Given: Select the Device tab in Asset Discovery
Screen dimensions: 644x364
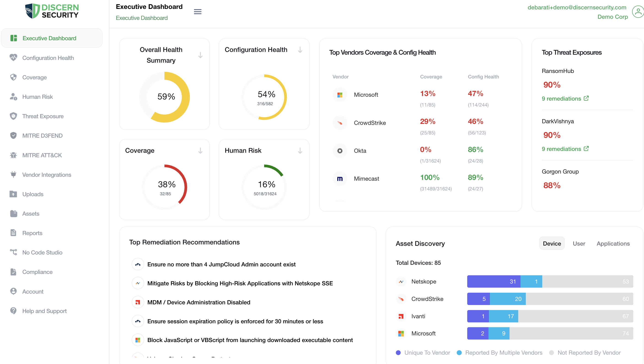Looking at the screenshot, I should coord(552,244).
